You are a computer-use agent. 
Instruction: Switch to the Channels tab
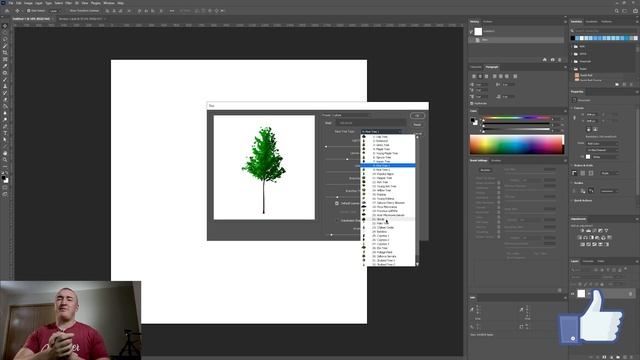click(x=588, y=261)
